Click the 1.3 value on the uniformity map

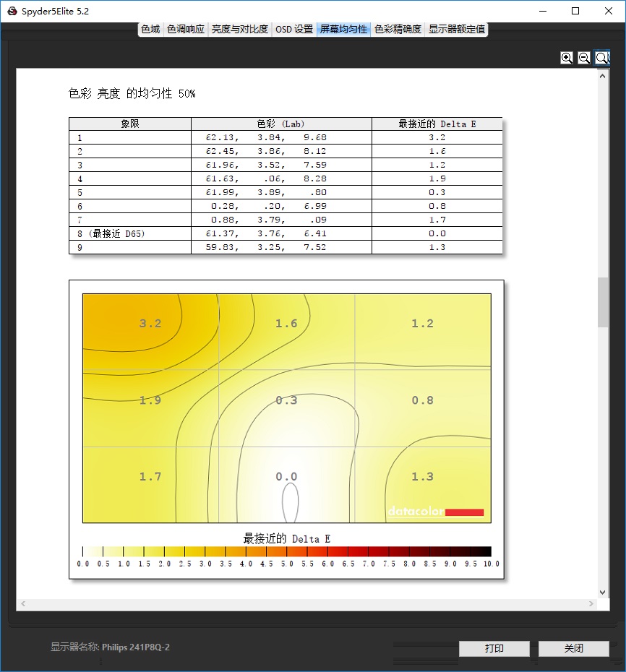pos(422,477)
